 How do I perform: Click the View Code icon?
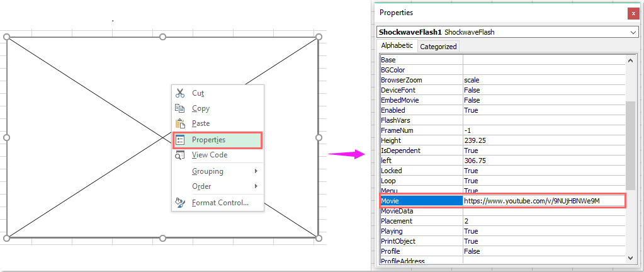[180, 155]
